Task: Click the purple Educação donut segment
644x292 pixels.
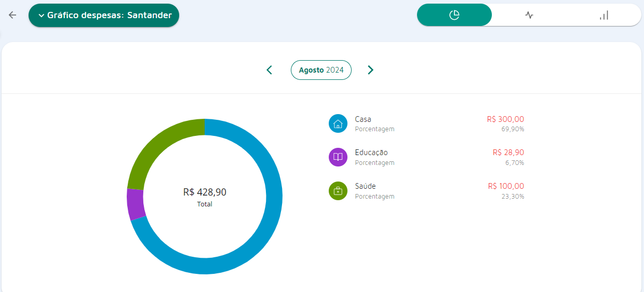Action: 136,204
